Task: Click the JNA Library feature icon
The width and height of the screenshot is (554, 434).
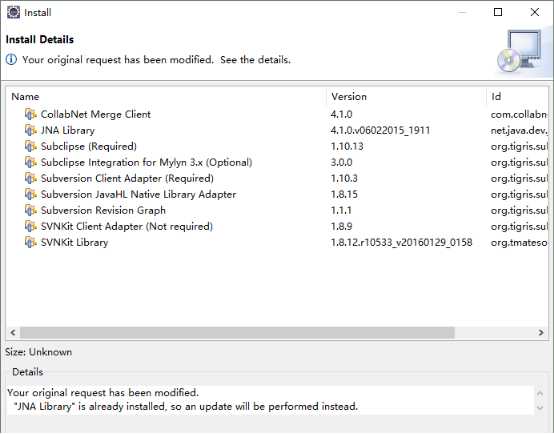Action: 31,130
